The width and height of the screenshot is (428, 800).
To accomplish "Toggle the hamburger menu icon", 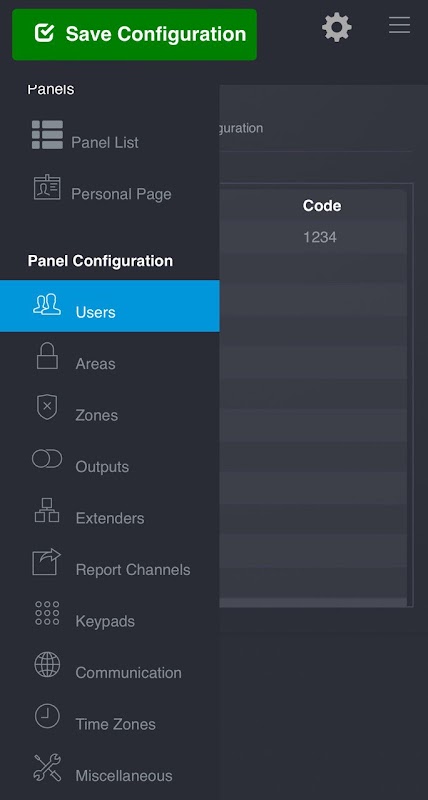I will coord(399,25).
